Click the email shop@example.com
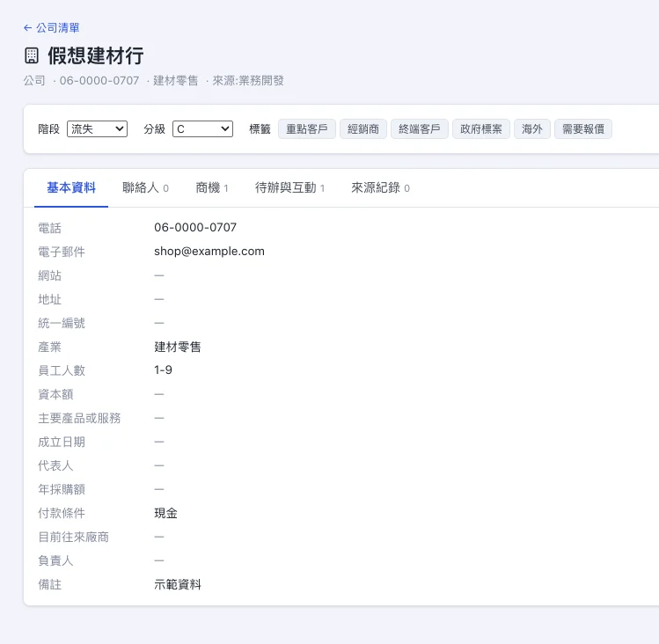The image size is (659, 644). (209, 252)
